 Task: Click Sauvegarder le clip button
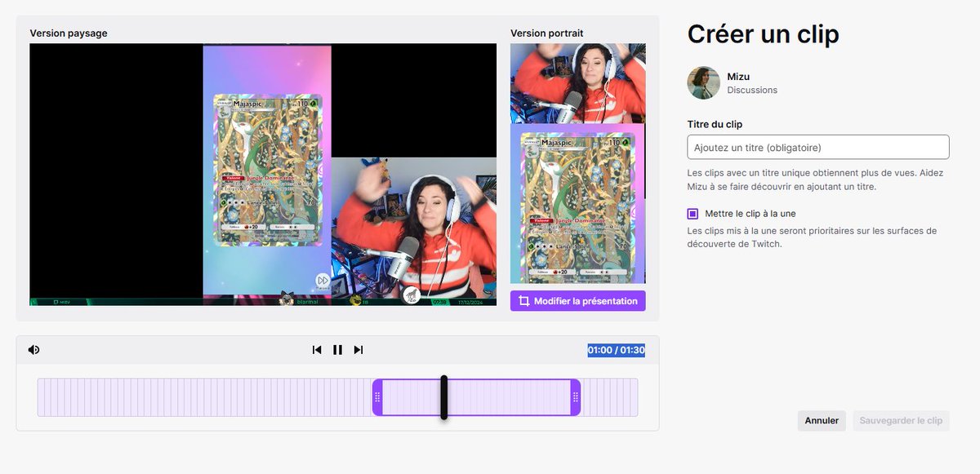901,421
